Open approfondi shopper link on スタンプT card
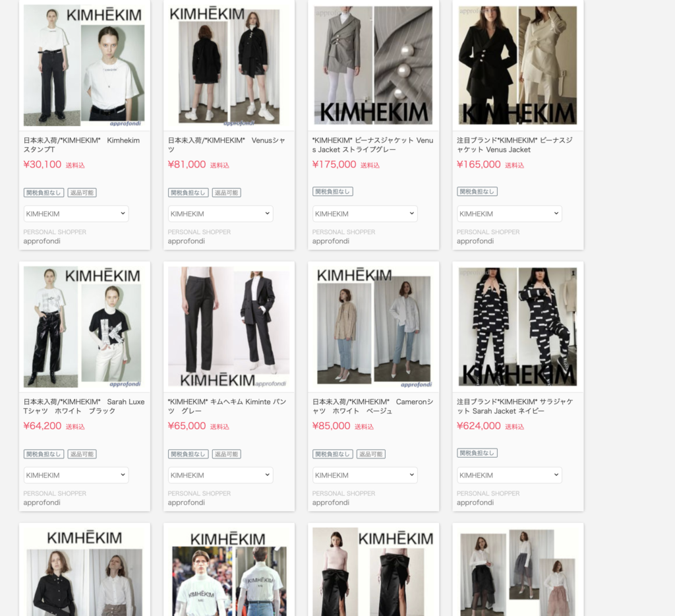 click(42, 241)
